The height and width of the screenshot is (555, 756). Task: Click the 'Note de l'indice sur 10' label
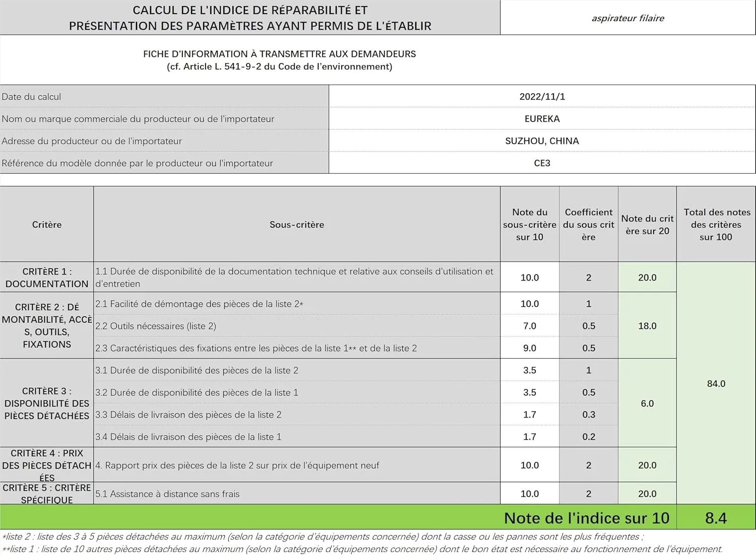pos(586,518)
